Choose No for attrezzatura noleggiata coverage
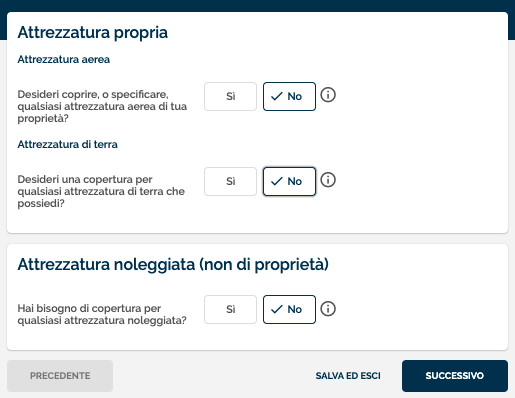 [x=289, y=309]
